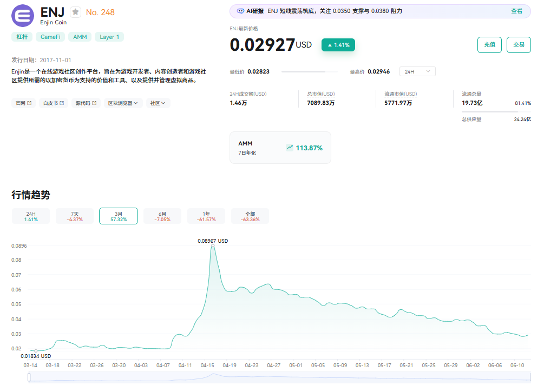Click the 0.01834 USD low marker
The height and width of the screenshot is (392, 544).
[x=36, y=351]
